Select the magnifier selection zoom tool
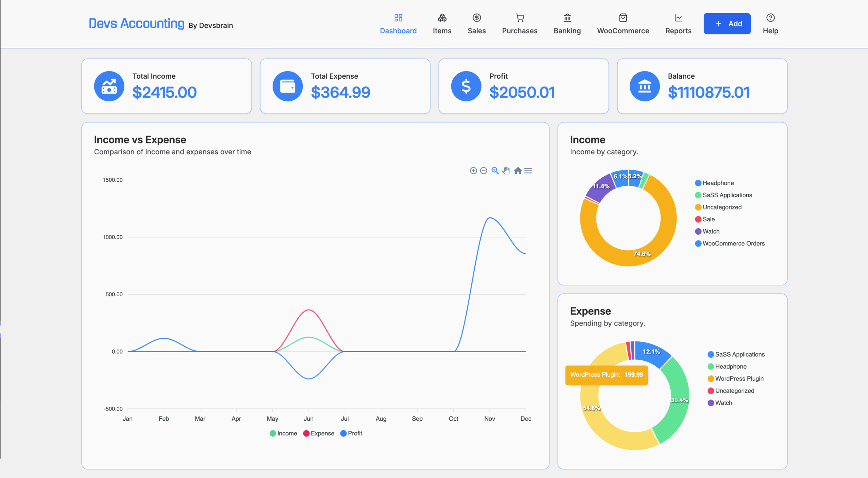This screenshot has width=868, height=478. (495, 171)
